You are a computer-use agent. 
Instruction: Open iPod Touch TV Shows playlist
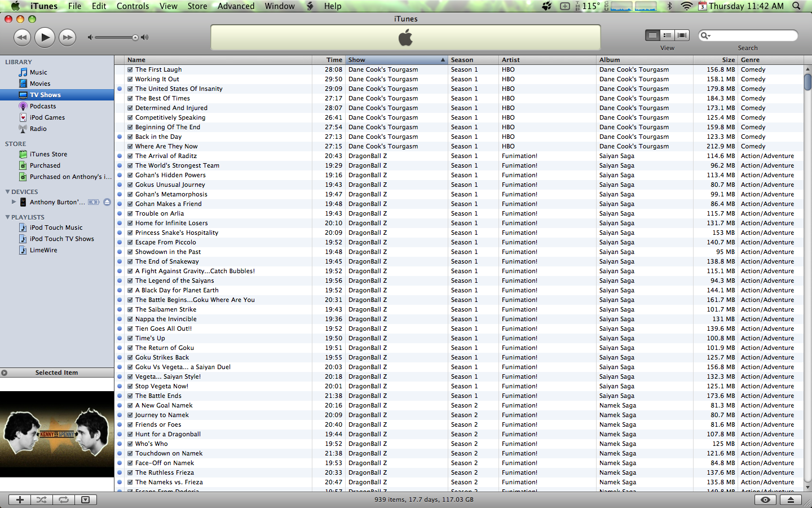tap(57, 239)
